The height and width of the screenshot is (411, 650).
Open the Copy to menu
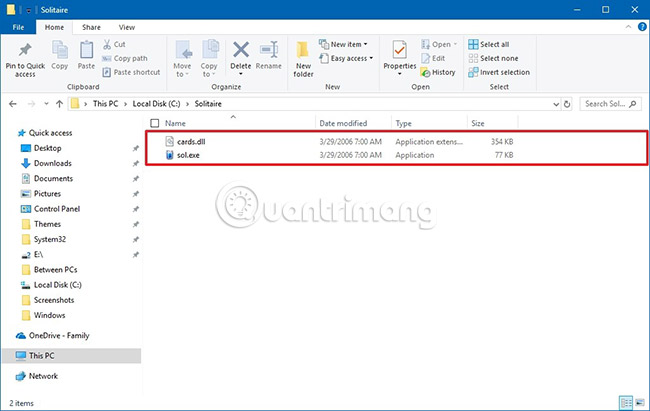[209, 59]
